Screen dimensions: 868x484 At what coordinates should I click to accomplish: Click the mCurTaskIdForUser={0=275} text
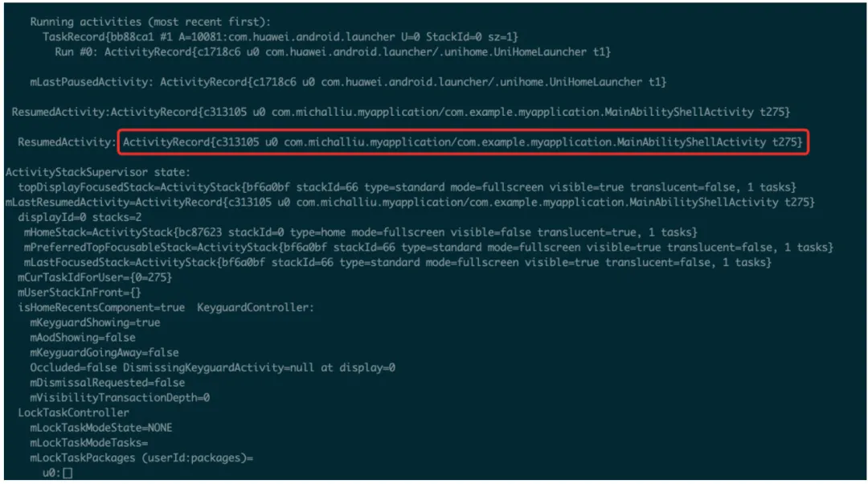click(x=95, y=277)
